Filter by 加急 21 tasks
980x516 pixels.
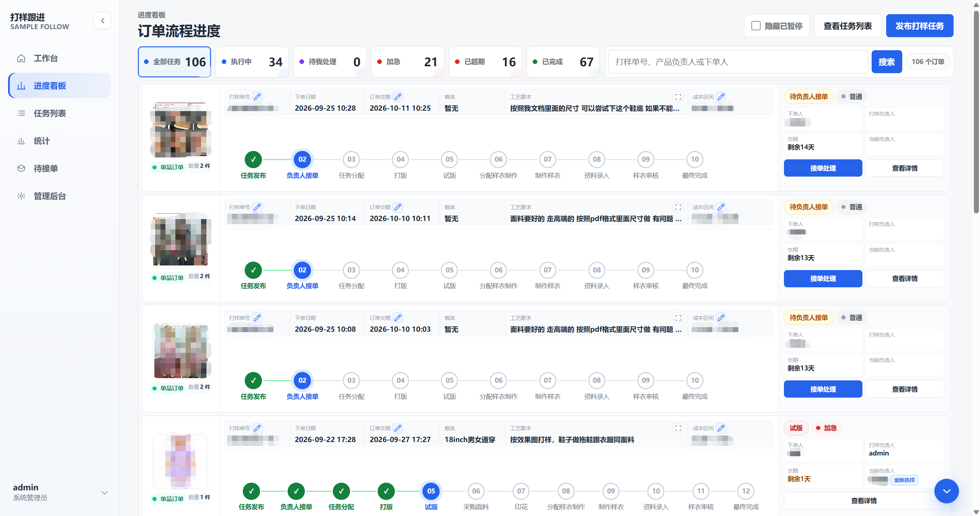[x=407, y=62]
